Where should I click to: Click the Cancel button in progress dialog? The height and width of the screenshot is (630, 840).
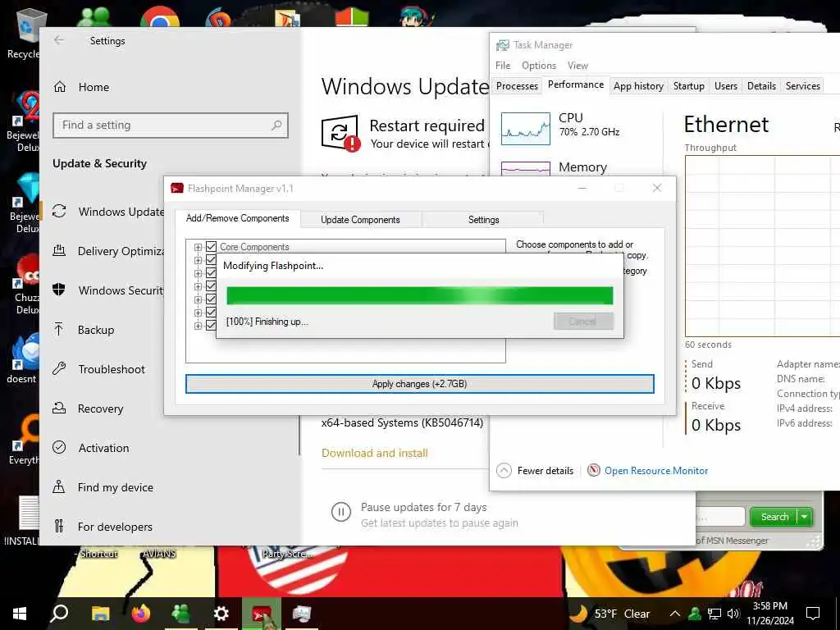[583, 322]
